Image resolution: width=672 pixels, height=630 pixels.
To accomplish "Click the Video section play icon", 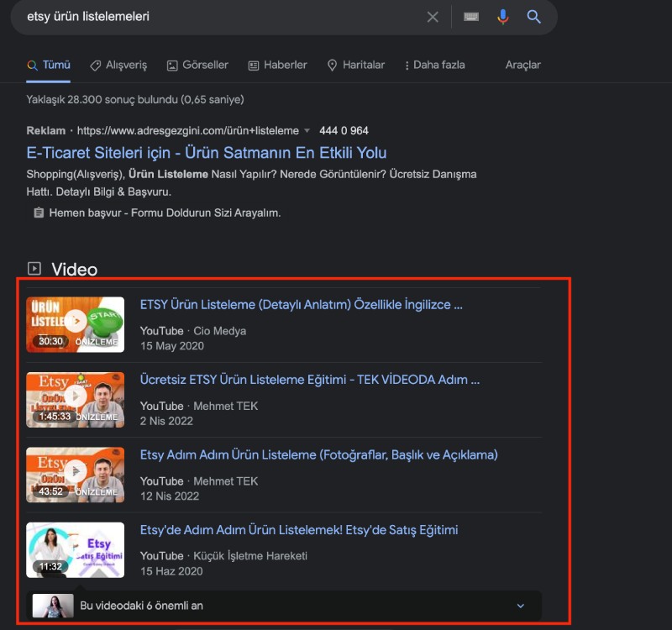I will pos(33,269).
